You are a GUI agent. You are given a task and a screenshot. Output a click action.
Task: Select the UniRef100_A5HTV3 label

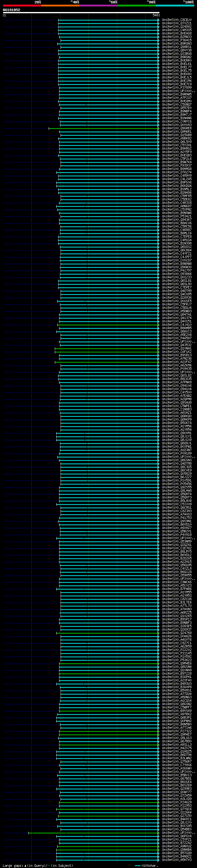176,860
